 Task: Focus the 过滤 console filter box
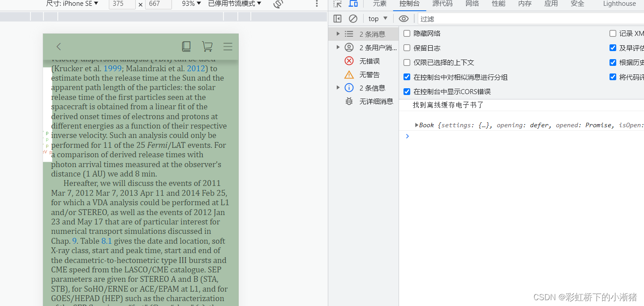click(x=531, y=19)
